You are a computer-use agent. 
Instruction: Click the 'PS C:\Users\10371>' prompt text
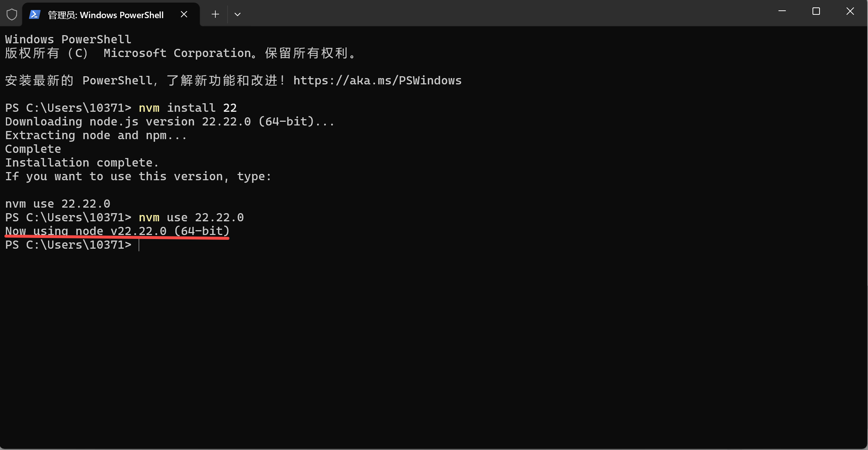click(x=68, y=245)
